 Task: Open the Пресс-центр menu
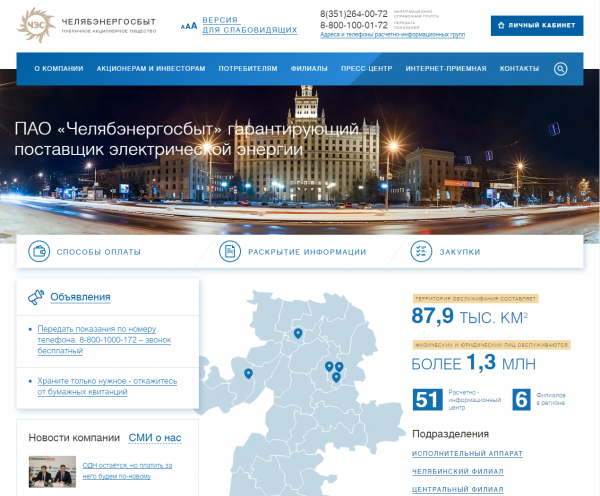pos(366,69)
